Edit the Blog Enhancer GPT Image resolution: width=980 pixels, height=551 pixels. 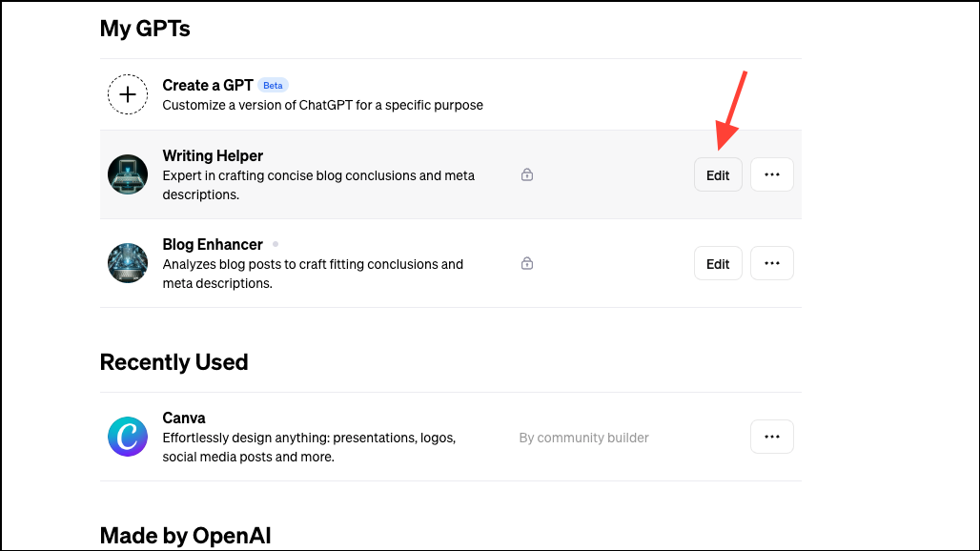click(x=718, y=263)
